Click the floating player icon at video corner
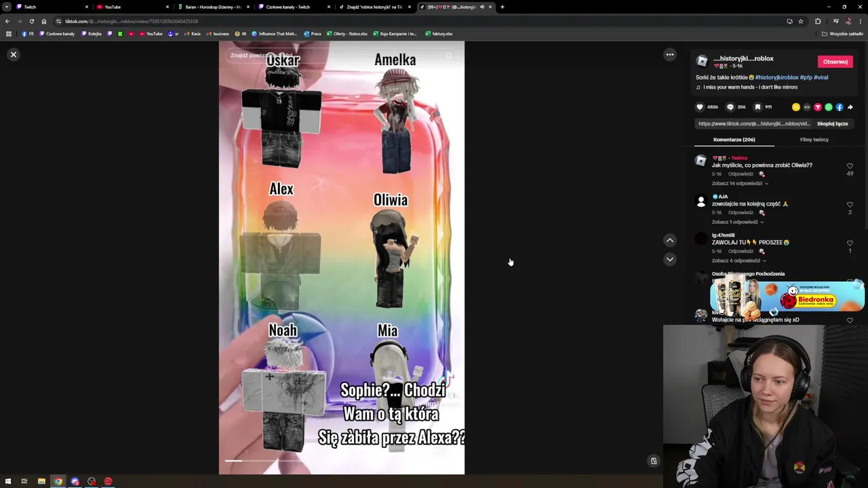 coord(654,461)
